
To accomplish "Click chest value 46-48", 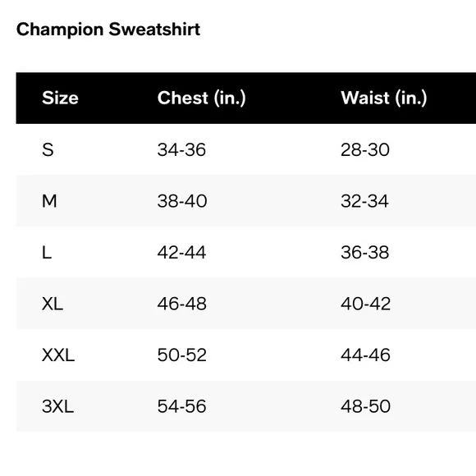I will 182,304.
